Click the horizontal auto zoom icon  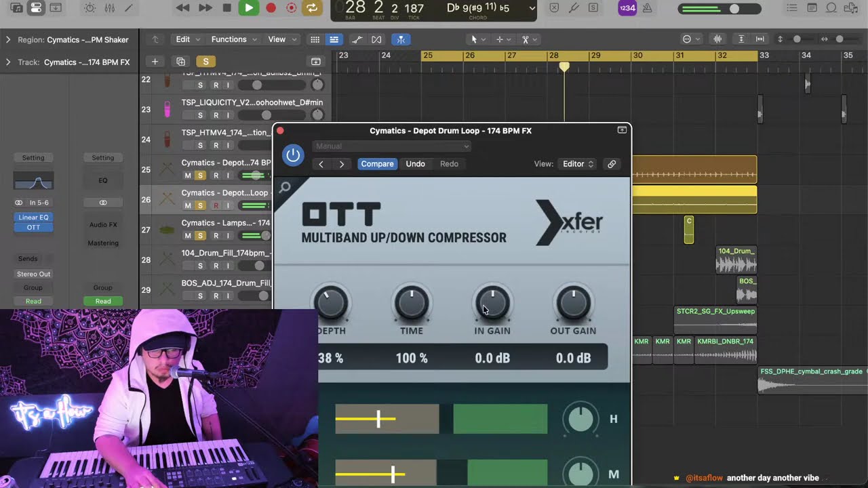(760, 39)
